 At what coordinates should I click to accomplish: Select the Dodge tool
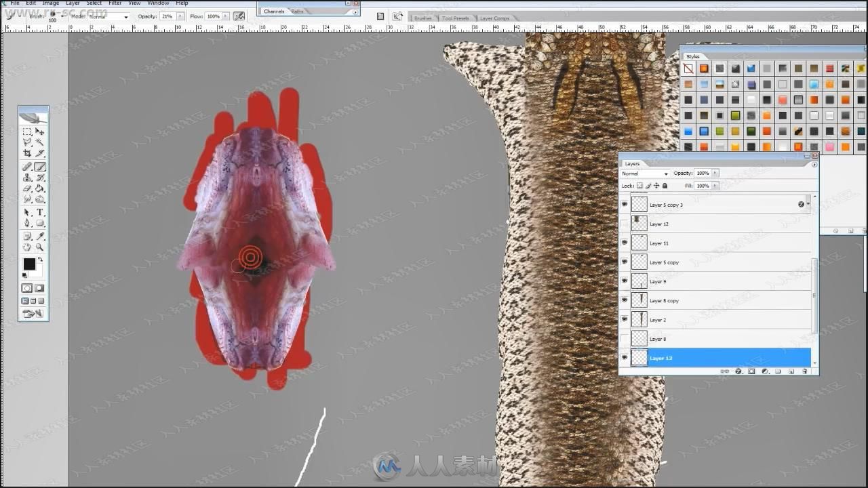coord(40,199)
